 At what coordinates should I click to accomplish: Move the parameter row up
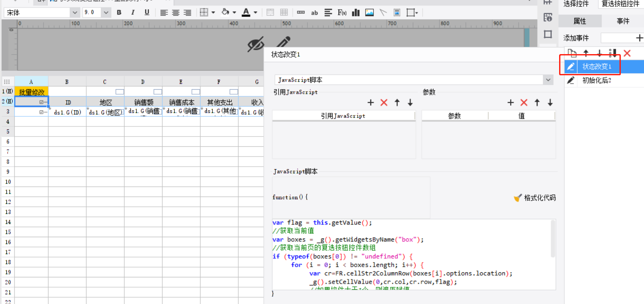point(537,102)
